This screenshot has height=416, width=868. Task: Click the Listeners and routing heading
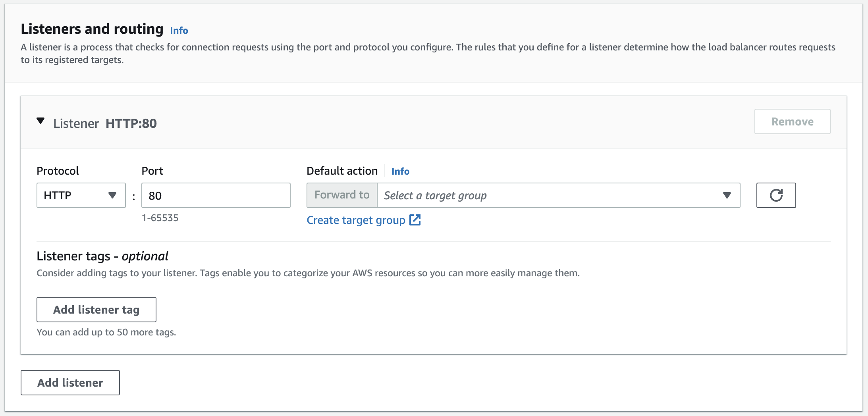[x=92, y=29]
